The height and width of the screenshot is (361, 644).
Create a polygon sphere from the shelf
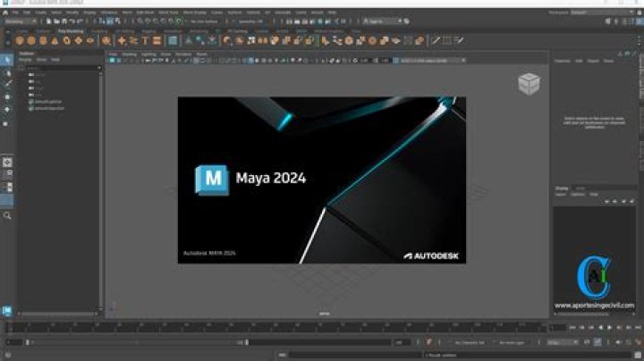coord(20,40)
